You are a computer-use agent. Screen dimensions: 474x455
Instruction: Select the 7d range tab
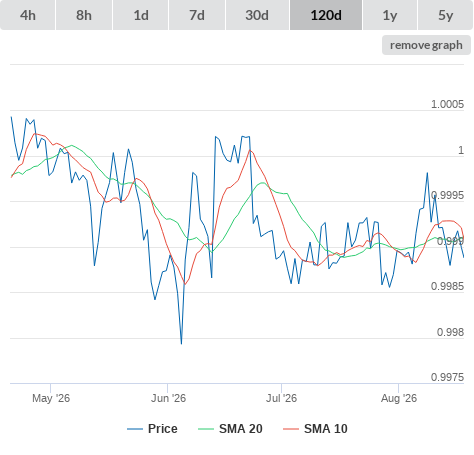coord(197,15)
